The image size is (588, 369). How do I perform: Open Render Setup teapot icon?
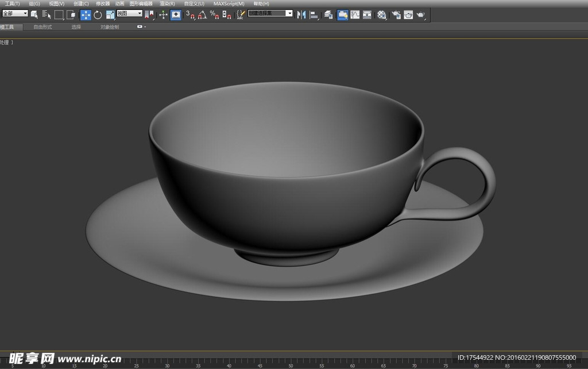(396, 15)
